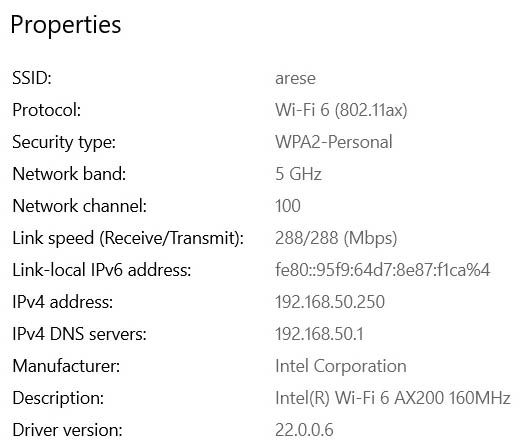Image resolution: width=523 pixels, height=441 pixels.
Task: Select the Intel(R) Wi-Fi 6 AX200 description
Action: [393, 398]
